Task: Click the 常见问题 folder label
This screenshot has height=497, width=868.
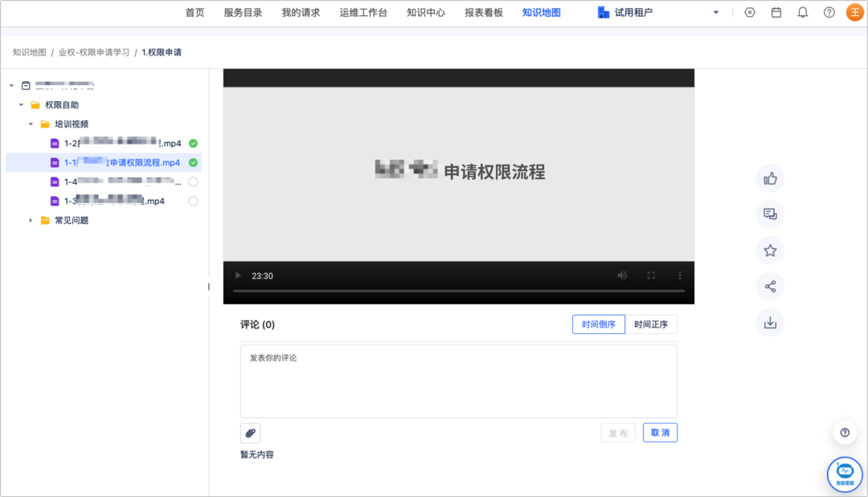Action: [x=72, y=221]
